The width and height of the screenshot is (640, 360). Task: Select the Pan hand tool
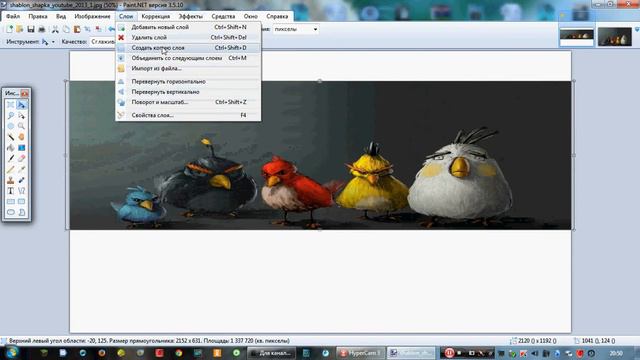21,137
